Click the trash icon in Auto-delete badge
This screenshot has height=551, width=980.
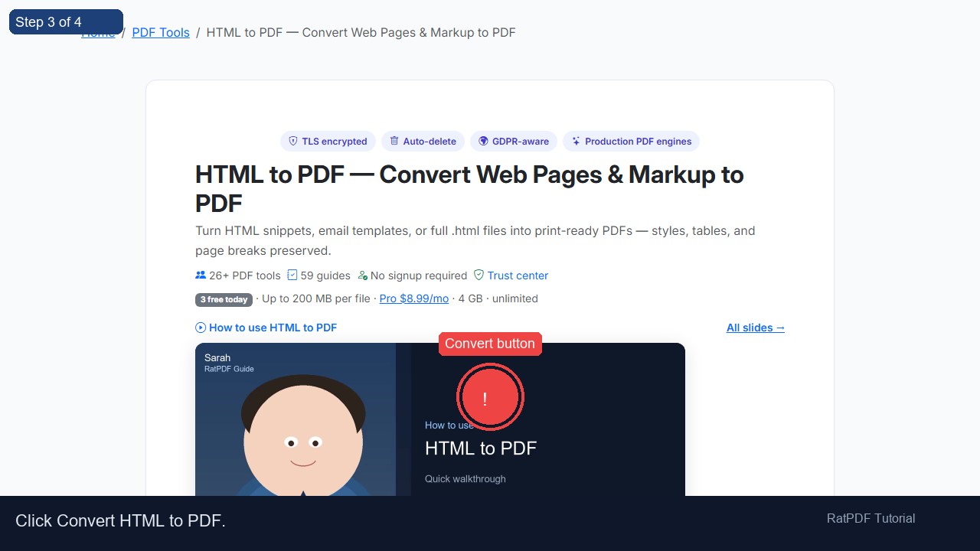click(394, 141)
